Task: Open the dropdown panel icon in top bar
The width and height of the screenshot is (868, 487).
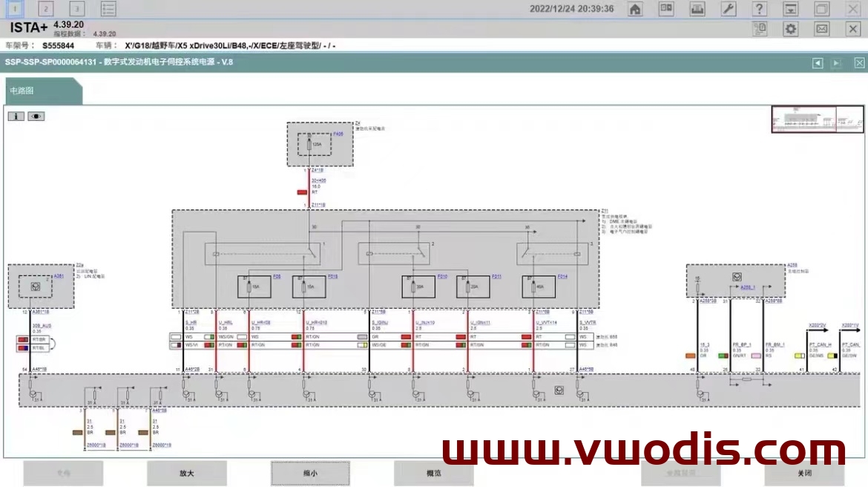Action: pos(791,9)
